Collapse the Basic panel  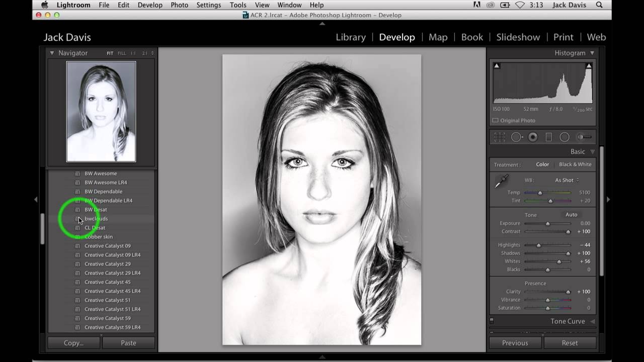[592, 152]
